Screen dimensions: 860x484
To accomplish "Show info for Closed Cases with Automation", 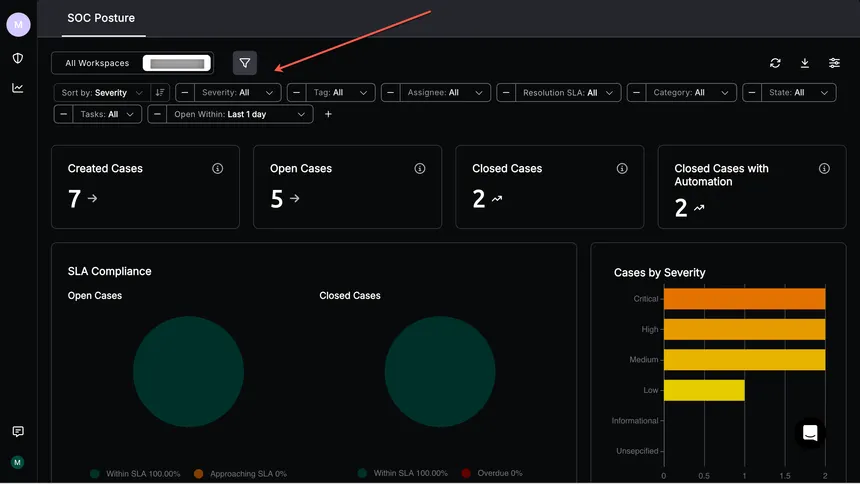I will tap(824, 168).
